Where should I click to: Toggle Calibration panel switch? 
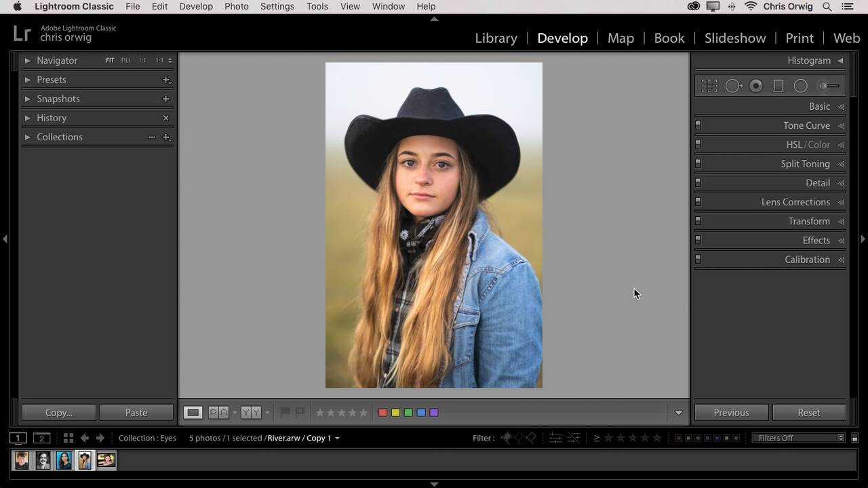tap(698, 259)
